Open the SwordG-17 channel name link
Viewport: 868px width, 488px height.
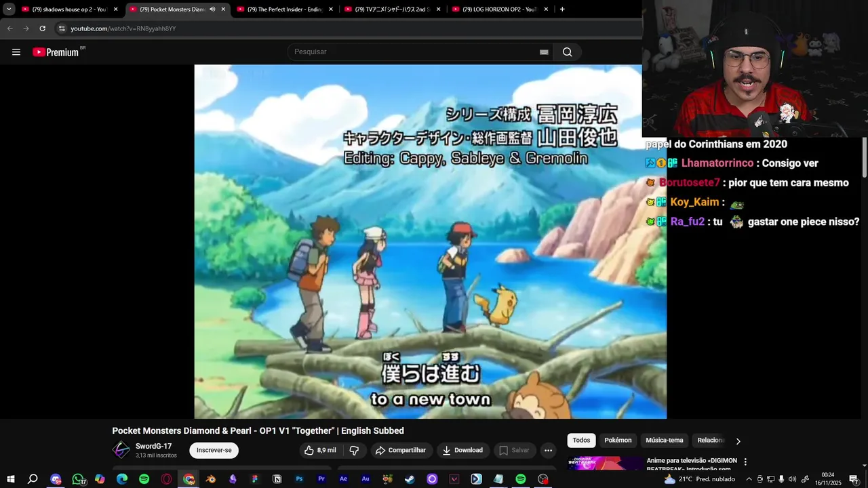point(154,446)
